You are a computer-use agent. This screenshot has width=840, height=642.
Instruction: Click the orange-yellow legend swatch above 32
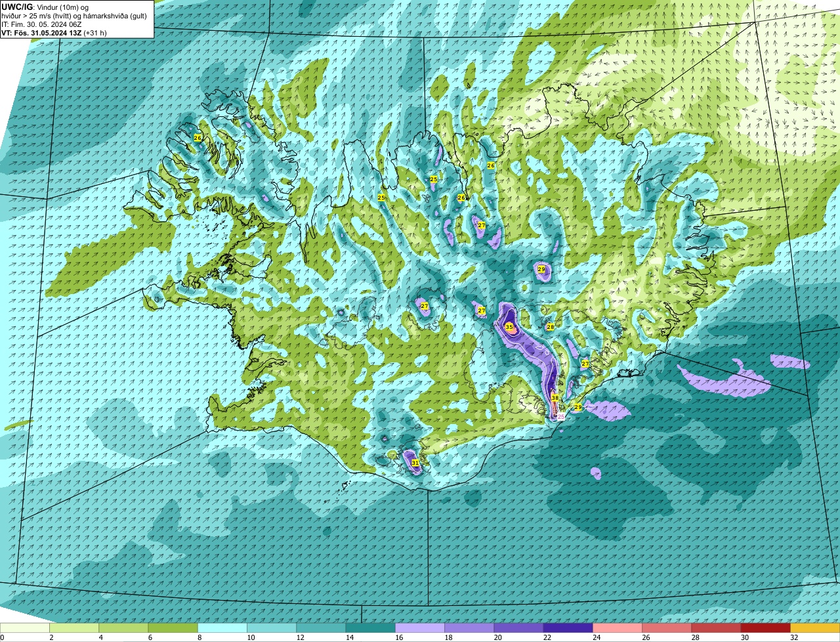815,628
